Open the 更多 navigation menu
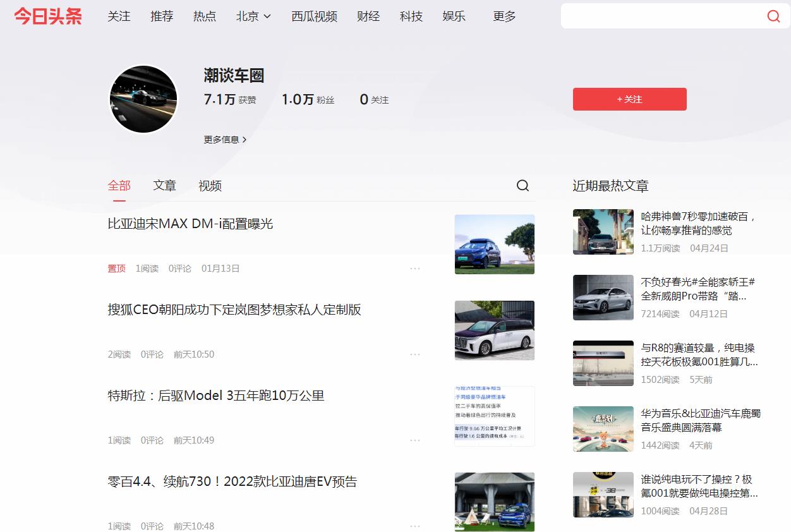The image size is (791, 532). click(504, 16)
